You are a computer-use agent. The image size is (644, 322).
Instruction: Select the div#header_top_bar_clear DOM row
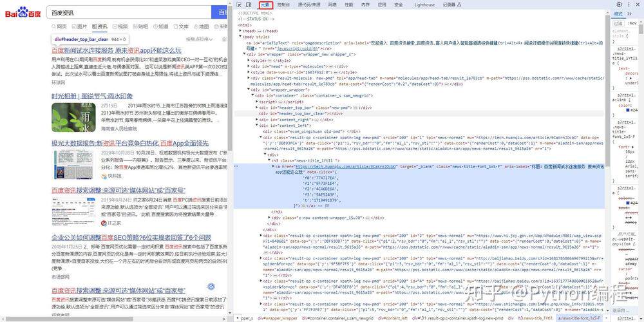(419, 113)
